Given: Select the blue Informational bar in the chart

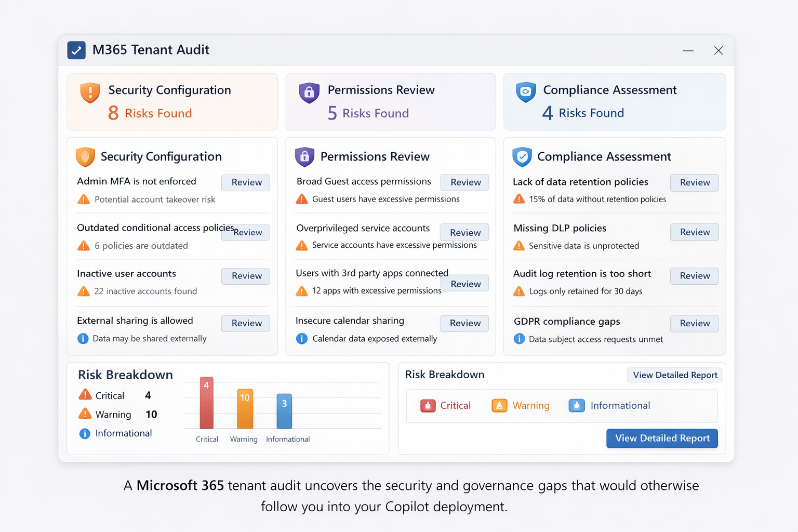Looking at the screenshot, I should click(x=284, y=411).
